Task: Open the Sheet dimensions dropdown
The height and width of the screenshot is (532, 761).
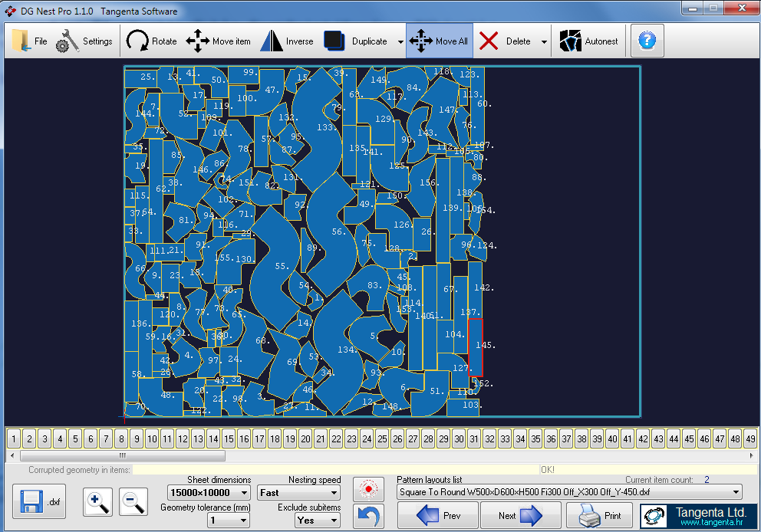Action: 209,493
